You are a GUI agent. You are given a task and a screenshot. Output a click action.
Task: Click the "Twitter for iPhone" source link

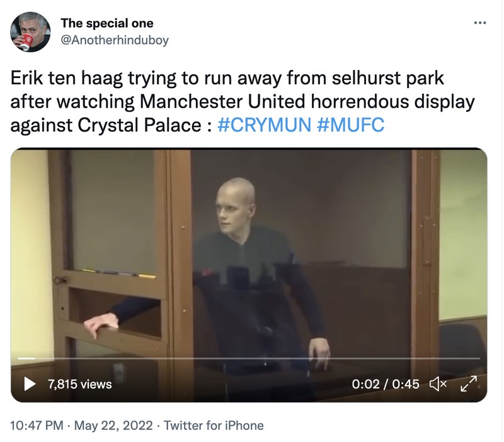[x=214, y=426]
